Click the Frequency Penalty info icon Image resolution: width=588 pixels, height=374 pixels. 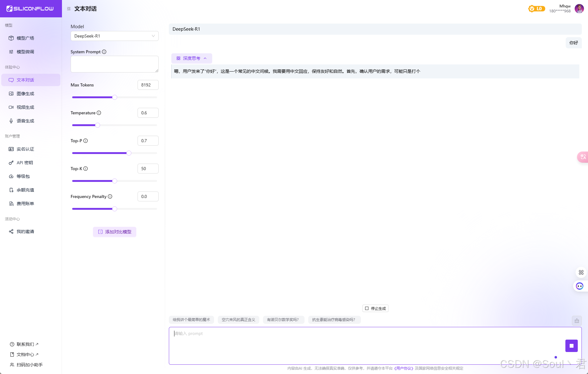(x=110, y=196)
